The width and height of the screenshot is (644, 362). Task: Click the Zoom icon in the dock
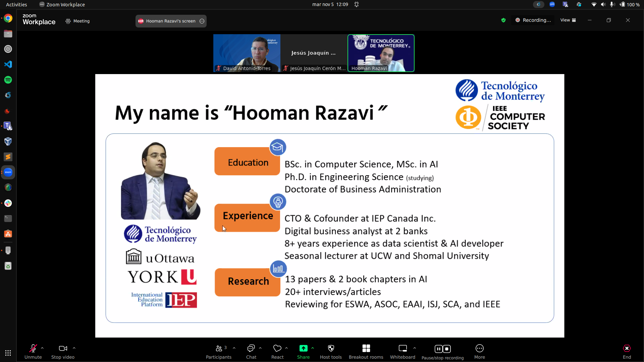coord(8,172)
